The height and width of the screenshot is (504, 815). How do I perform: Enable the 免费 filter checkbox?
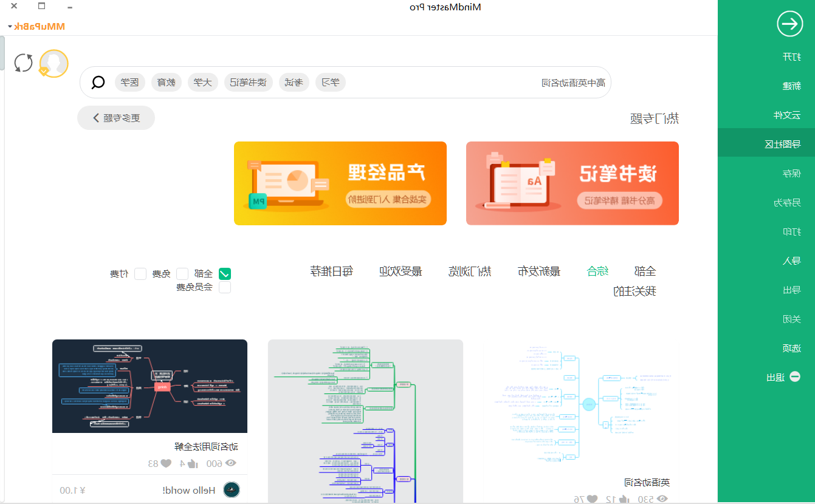(x=182, y=274)
